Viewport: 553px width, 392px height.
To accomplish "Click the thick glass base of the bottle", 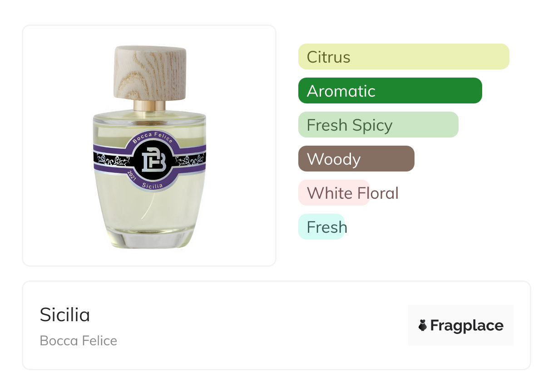I will coord(149,241).
